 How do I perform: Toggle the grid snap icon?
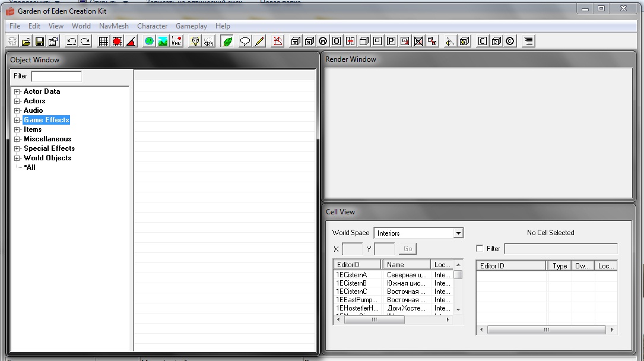click(103, 41)
